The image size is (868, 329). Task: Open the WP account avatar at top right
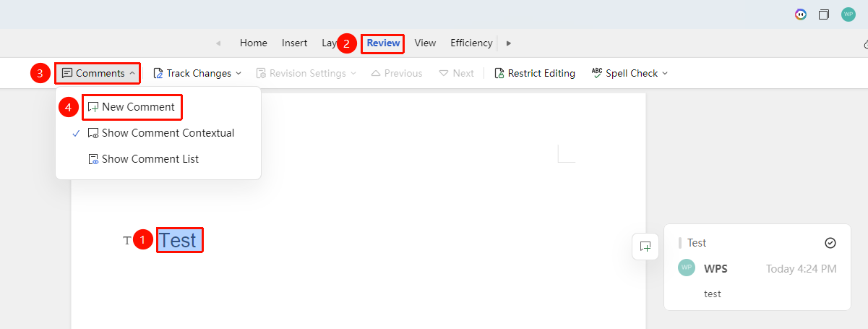[x=848, y=14]
